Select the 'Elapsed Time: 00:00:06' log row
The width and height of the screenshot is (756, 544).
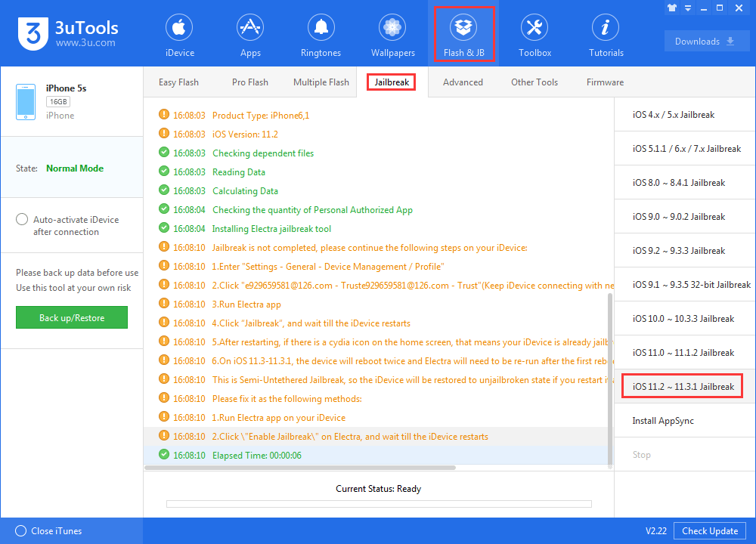[x=376, y=455]
